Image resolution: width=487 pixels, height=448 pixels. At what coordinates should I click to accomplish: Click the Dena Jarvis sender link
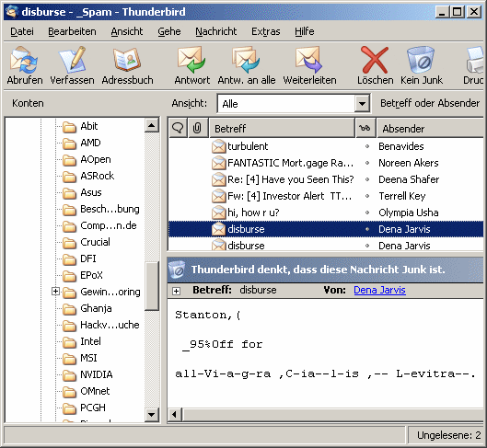coord(379,290)
